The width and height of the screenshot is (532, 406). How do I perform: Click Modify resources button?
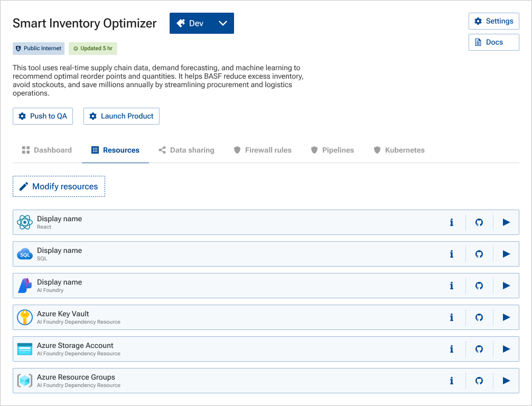pos(59,186)
